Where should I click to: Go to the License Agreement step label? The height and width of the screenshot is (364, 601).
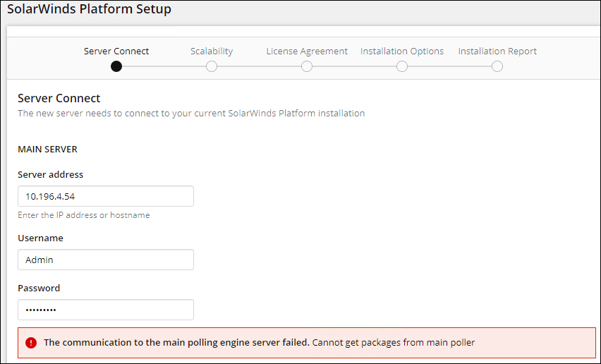[x=307, y=51]
